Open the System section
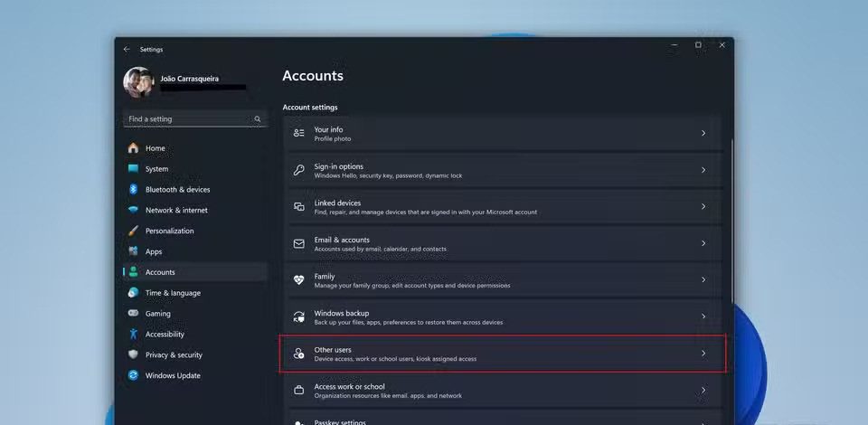 (195, 169)
